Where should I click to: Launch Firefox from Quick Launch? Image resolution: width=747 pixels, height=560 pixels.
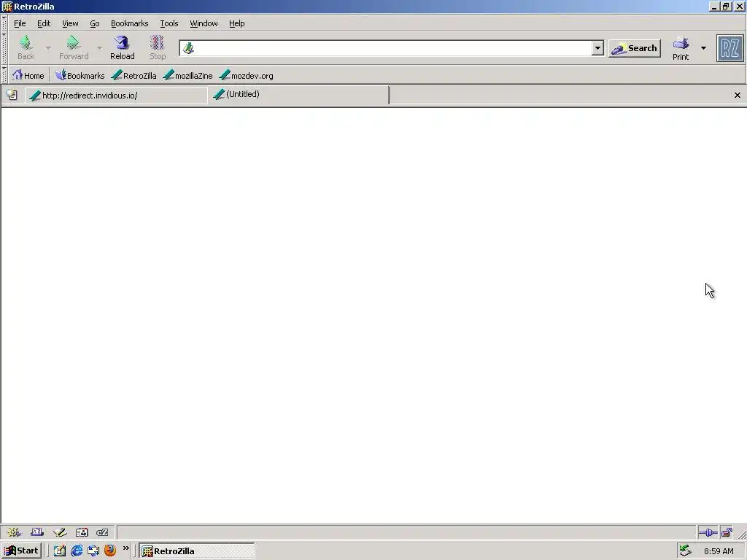pyautogui.click(x=110, y=551)
